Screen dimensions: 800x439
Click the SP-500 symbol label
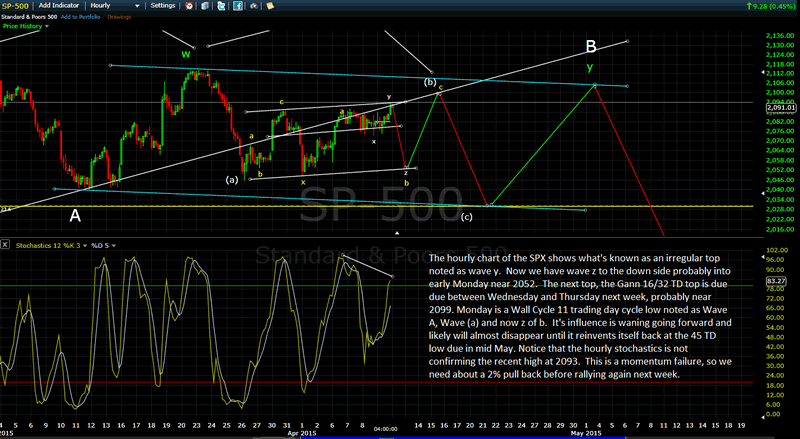[x=15, y=6]
